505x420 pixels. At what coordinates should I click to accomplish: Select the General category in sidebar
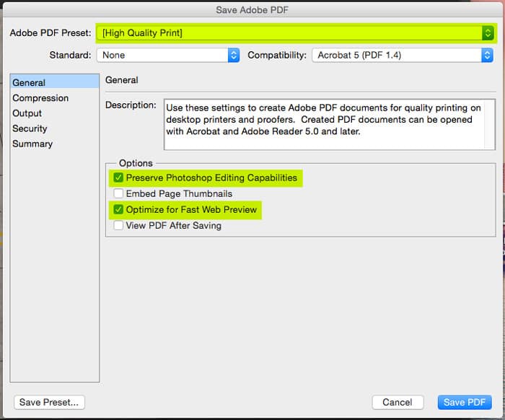[x=54, y=82]
